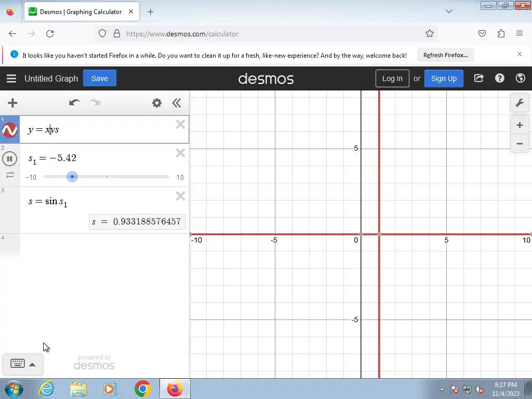The width and height of the screenshot is (532, 399).
Task: Zoom out of the graph
Action: click(x=520, y=144)
